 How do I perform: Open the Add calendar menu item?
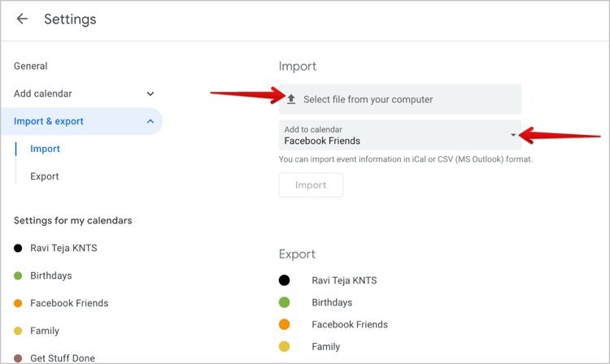43,93
